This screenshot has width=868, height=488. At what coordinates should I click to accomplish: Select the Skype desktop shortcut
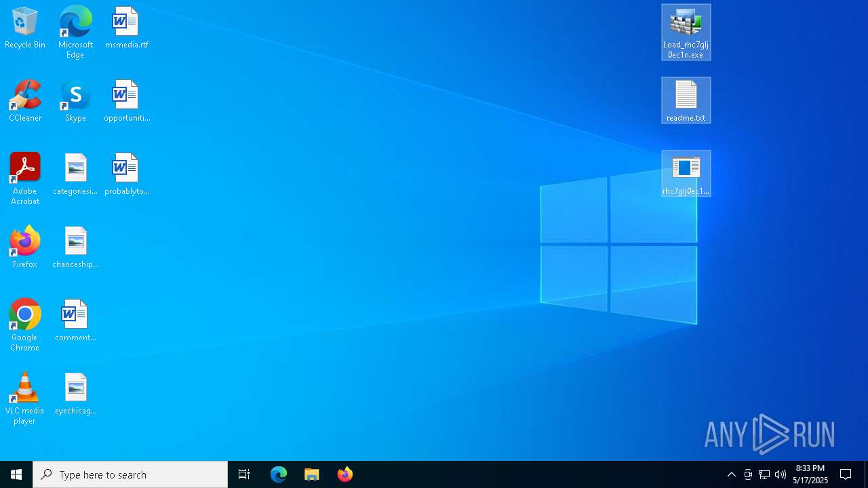(x=75, y=102)
